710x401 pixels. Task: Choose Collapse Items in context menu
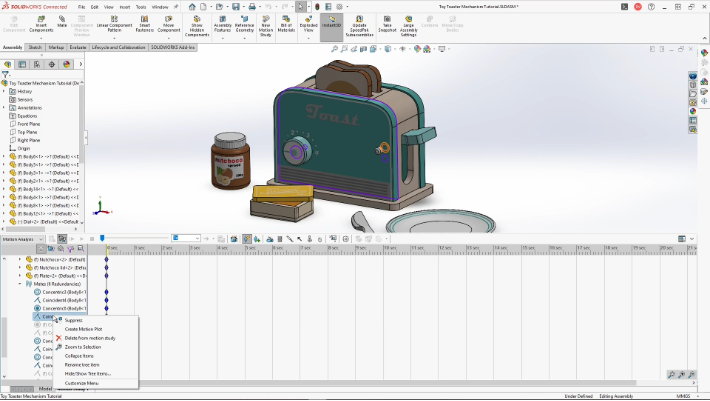[79, 356]
